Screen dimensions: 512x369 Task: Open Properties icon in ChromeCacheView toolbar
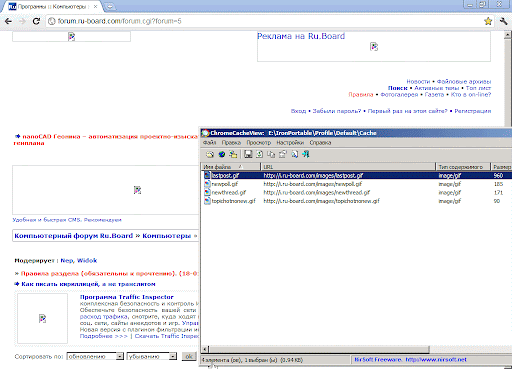pyautogui.click(x=283, y=154)
